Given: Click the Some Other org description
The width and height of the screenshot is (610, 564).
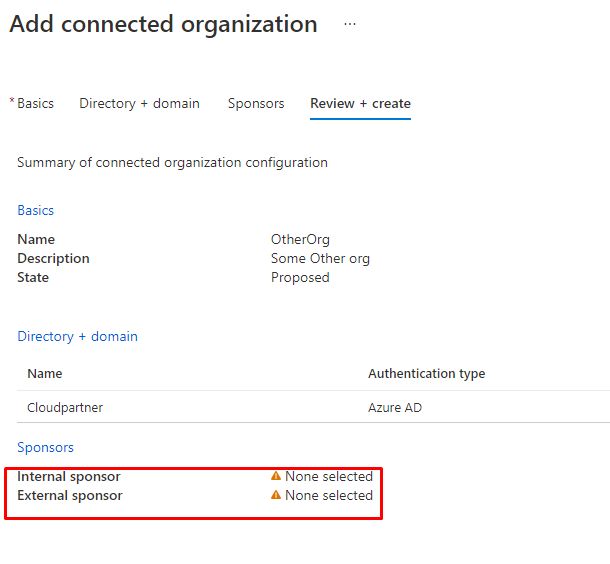Looking at the screenshot, I should click(x=320, y=258).
